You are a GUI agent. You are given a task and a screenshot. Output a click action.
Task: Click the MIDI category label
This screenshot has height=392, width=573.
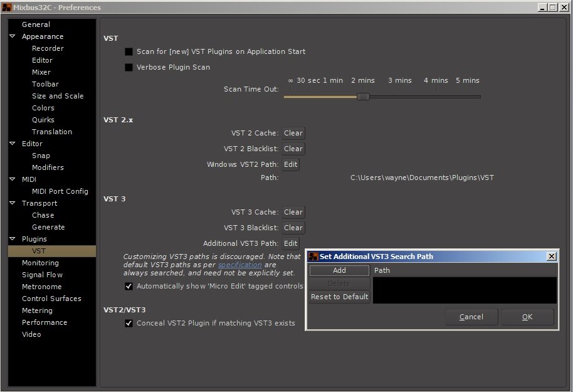[x=29, y=179]
